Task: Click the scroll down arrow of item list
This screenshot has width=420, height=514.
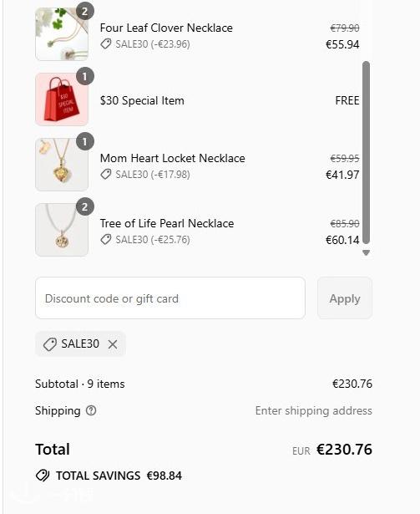Action: (367, 252)
